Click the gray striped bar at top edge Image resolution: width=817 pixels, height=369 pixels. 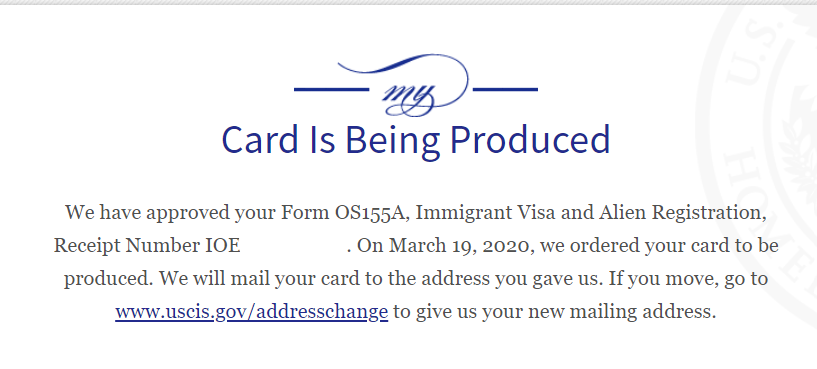pos(408,3)
